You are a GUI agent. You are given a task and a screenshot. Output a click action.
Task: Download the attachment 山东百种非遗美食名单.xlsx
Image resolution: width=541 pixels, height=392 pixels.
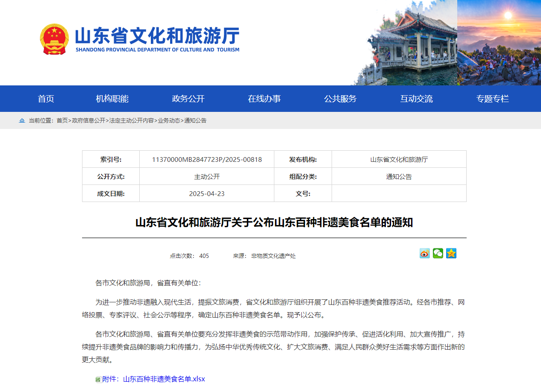(x=154, y=379)
